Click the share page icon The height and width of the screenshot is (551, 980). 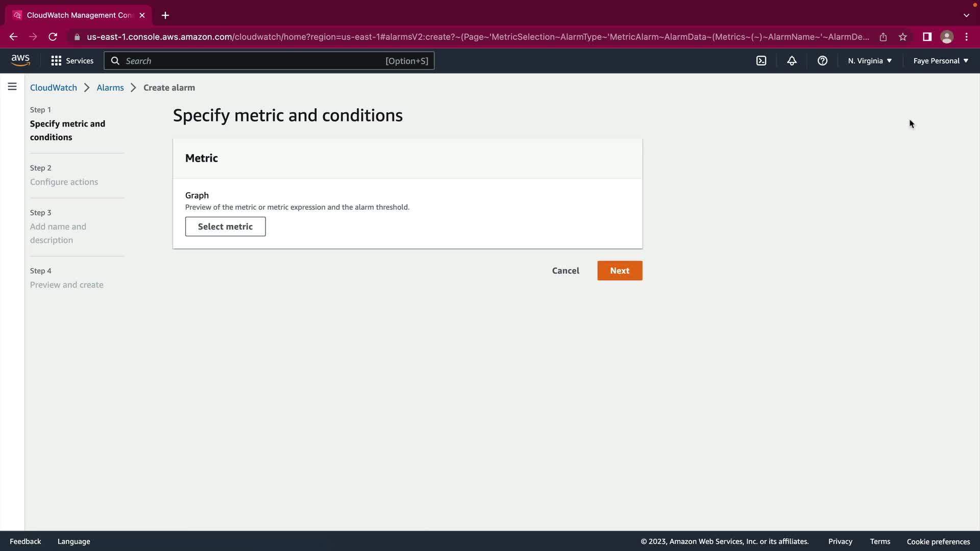[883, 37]
